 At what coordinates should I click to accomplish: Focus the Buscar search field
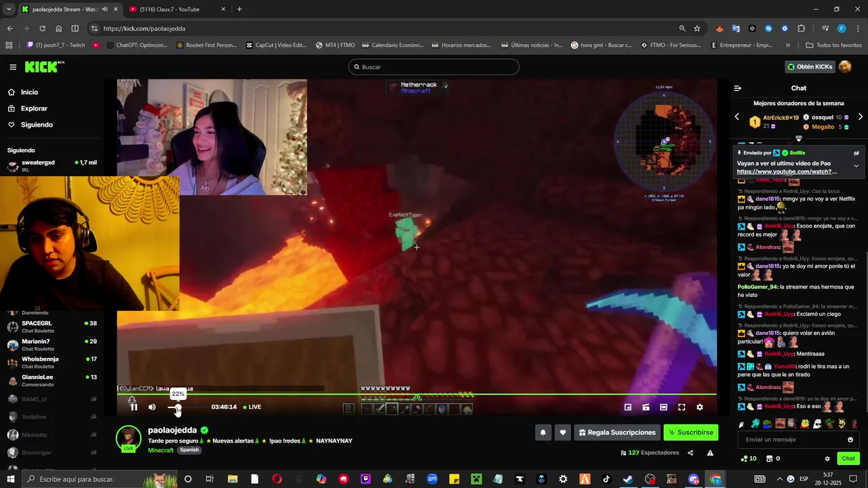pos(434,67)
